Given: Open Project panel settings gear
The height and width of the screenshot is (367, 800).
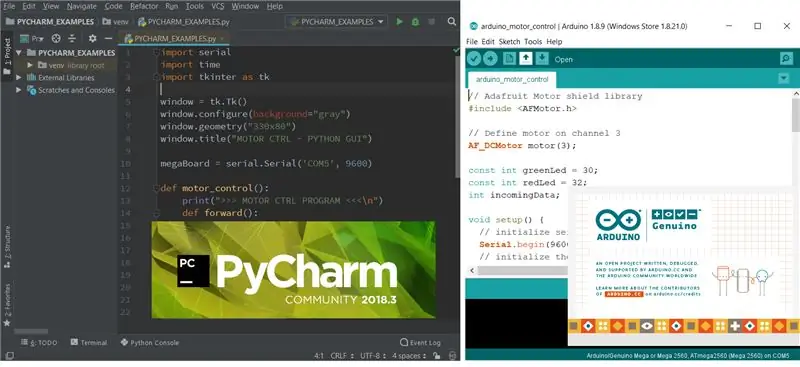Looking at the screenshot, I should 92,38.
